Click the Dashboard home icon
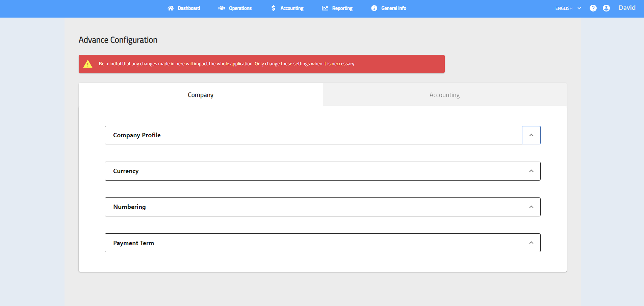 tap(171, 8)
